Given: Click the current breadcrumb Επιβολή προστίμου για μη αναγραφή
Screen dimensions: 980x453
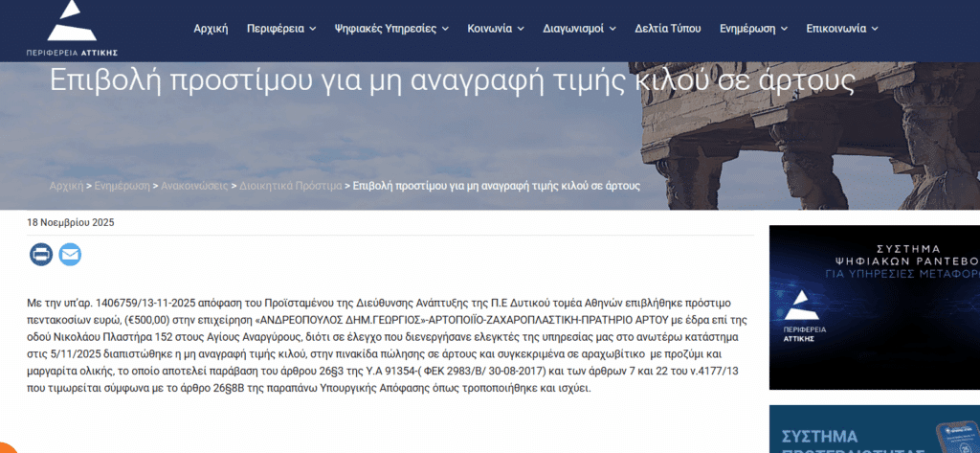Looking at the screenshot, I should 497,186.
